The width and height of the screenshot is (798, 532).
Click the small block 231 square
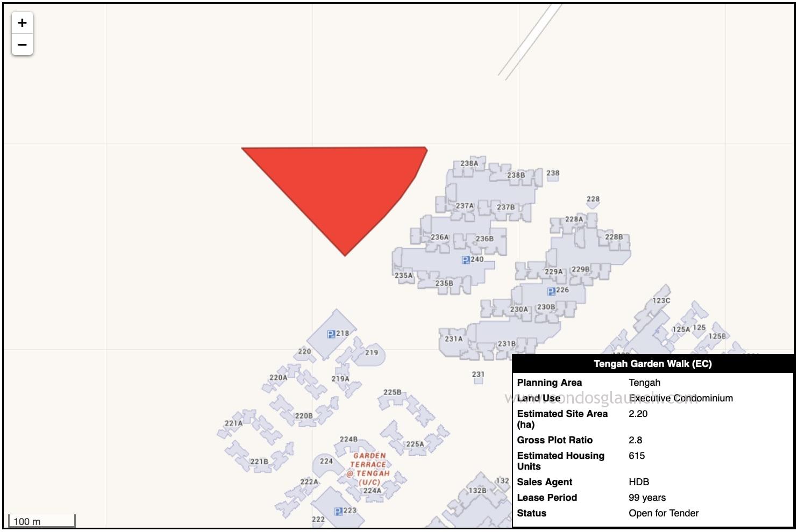[478, 380]
